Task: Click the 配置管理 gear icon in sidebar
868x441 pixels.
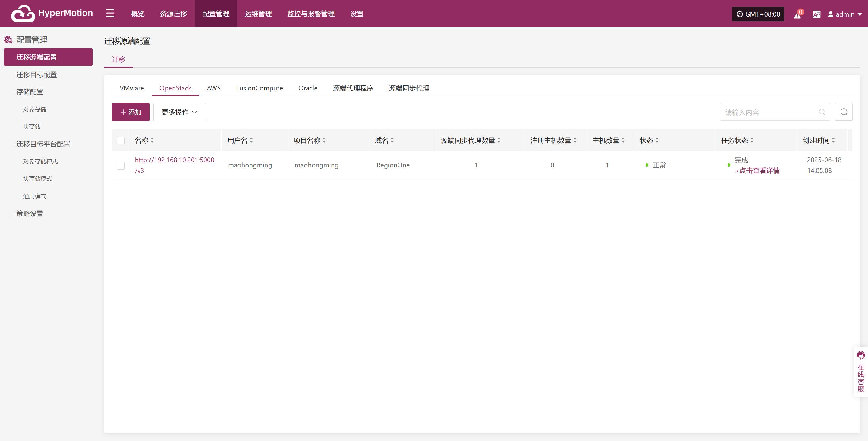Action: click(8, 40)
